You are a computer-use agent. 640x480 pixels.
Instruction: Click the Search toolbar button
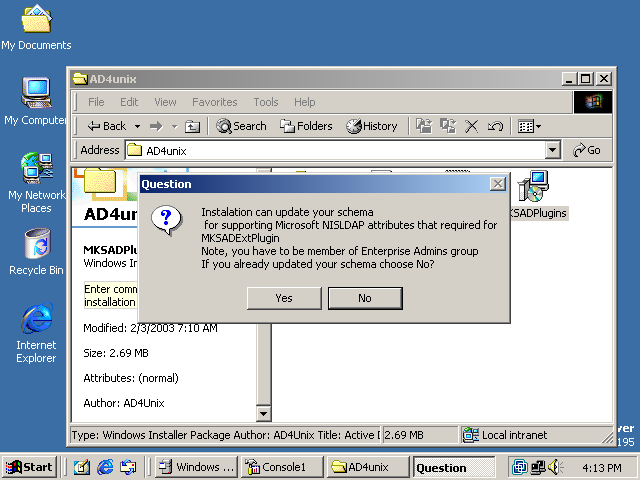[x=241, y=126]
